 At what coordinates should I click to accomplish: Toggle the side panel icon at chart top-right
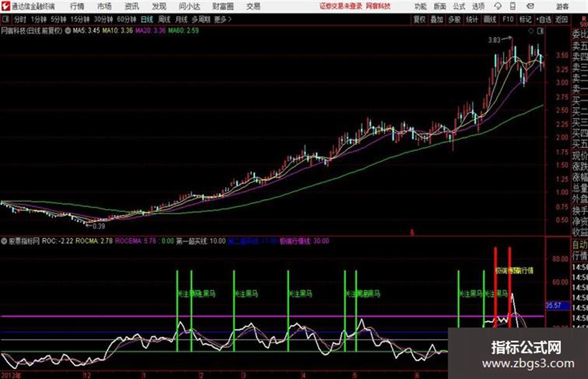(x=540, y=31)
